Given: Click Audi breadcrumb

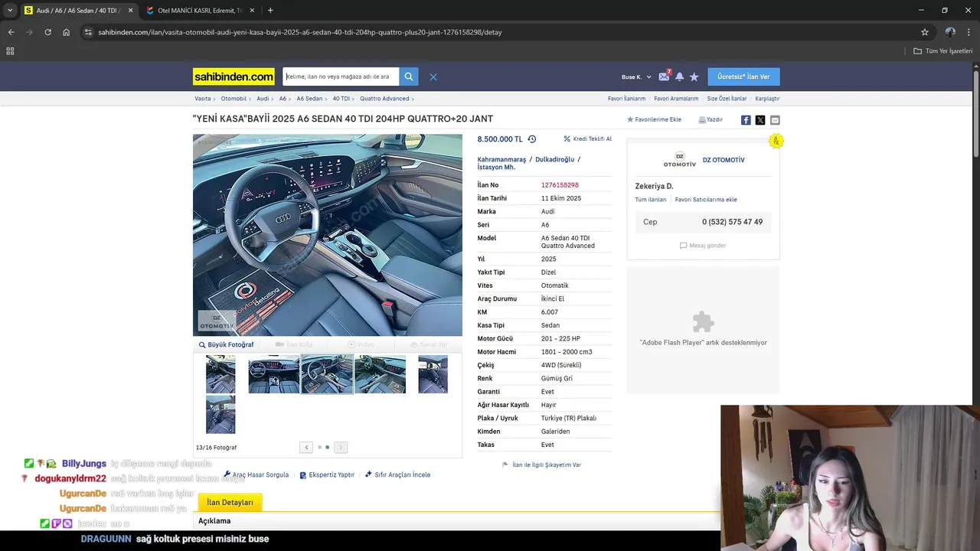Looking at the screenshot, I should coord(263,99).
